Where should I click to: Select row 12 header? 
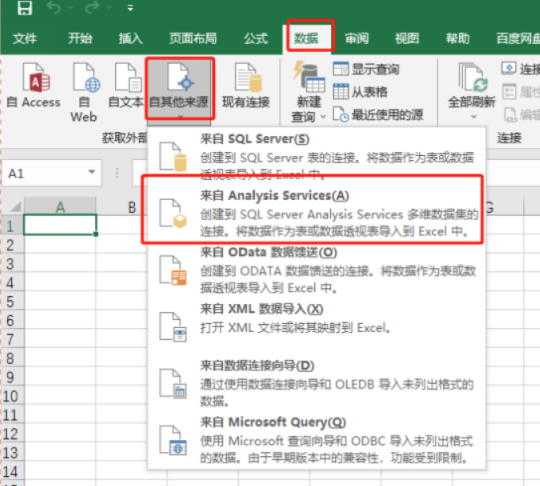(x=12, y=434)
